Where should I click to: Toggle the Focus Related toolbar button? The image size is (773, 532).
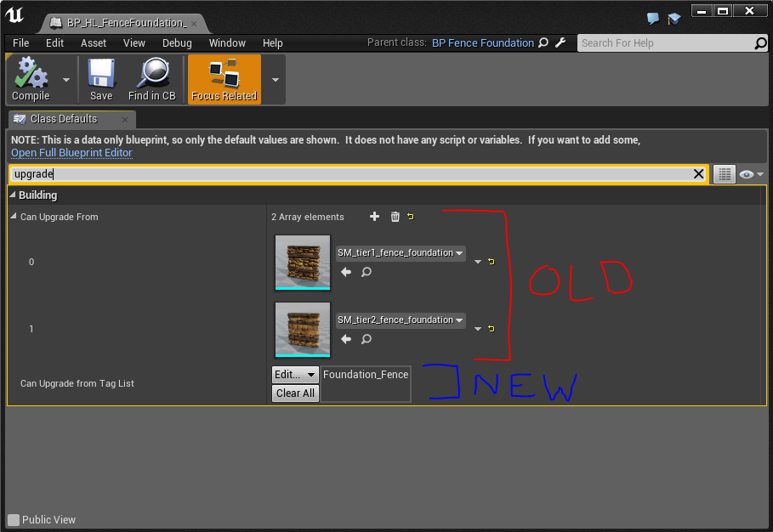pyautogui.click(x=224, y=79)
